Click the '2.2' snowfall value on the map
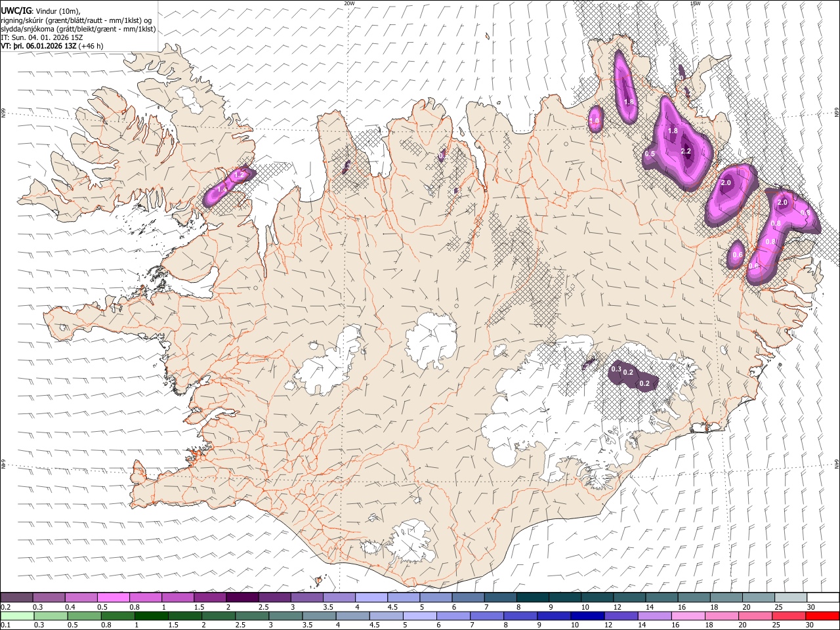The height and width of the screenshot is (630, 840). 686,151
